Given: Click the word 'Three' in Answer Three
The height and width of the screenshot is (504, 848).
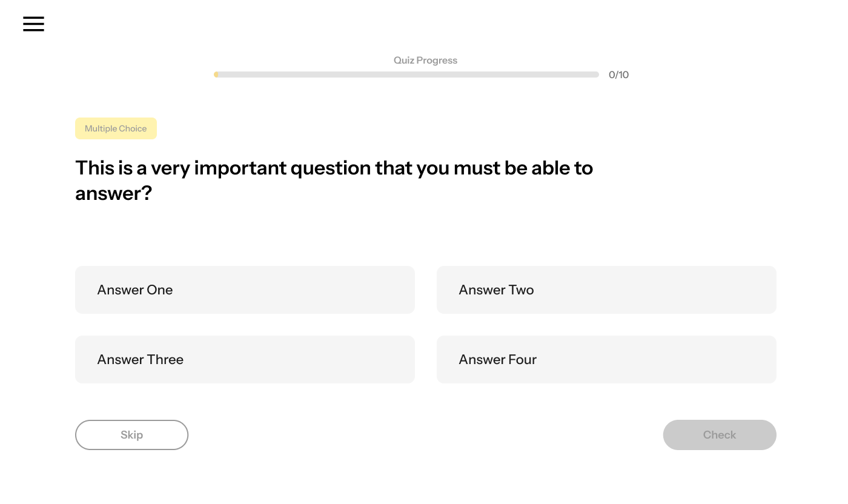Looking at the screenshot, I should point(165,359).
